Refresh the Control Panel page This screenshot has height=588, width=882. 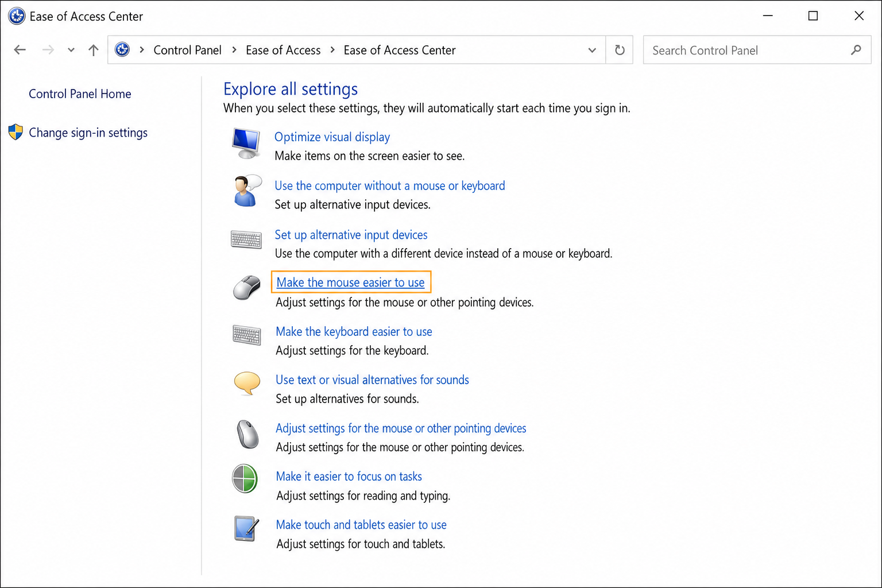620,50
